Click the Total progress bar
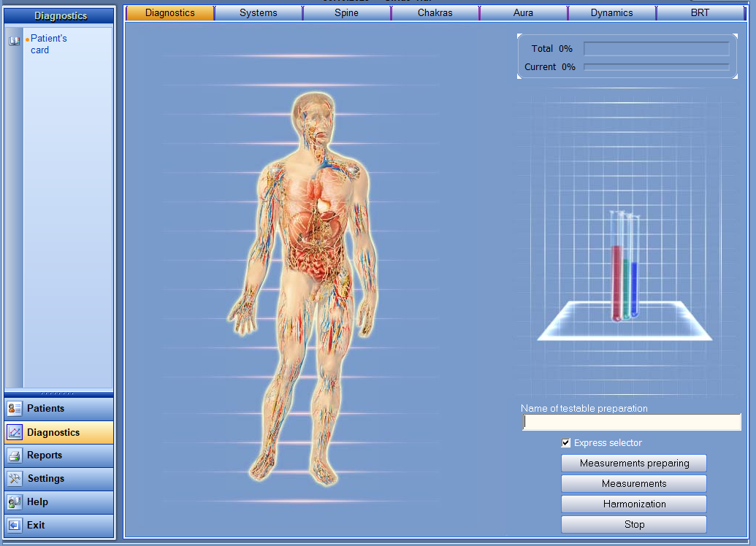Image resolution: width=756 pixels, height=546 pixels. (x=656, y=49)
